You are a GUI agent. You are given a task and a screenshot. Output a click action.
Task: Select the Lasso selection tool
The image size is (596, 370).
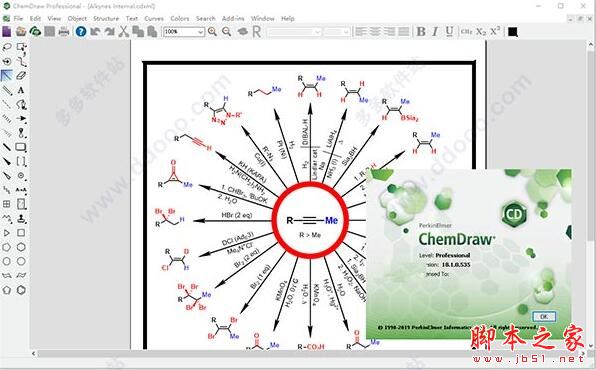tap(7, 47)
